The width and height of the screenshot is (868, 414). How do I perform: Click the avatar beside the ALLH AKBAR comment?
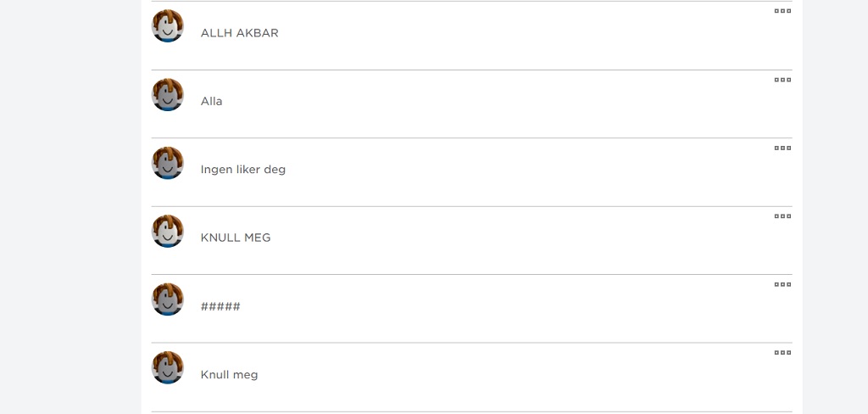point(168,26)
